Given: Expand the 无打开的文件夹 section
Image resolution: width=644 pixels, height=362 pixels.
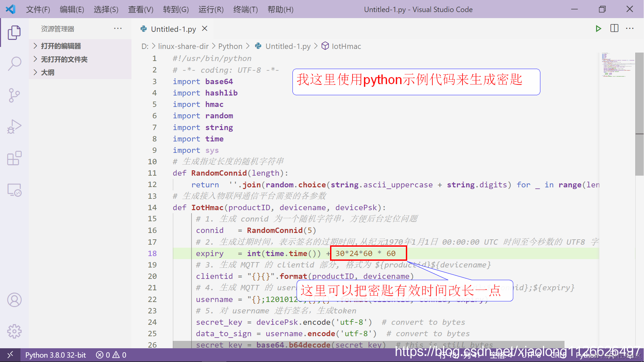Looking at the screenshot, I should 80,59.
